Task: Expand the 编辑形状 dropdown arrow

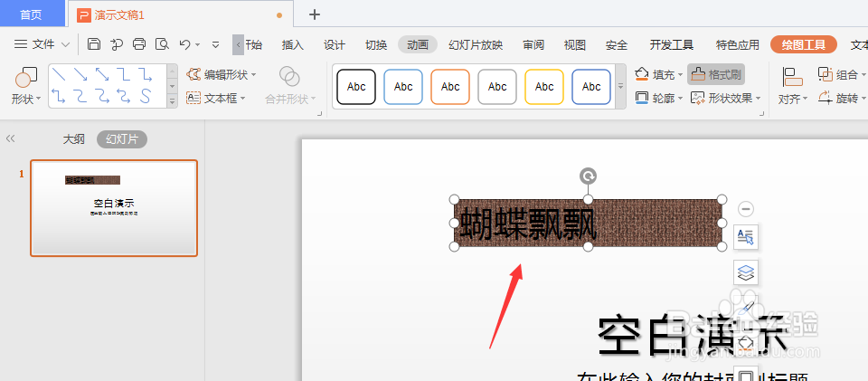Action: click(x=253, y=75)
